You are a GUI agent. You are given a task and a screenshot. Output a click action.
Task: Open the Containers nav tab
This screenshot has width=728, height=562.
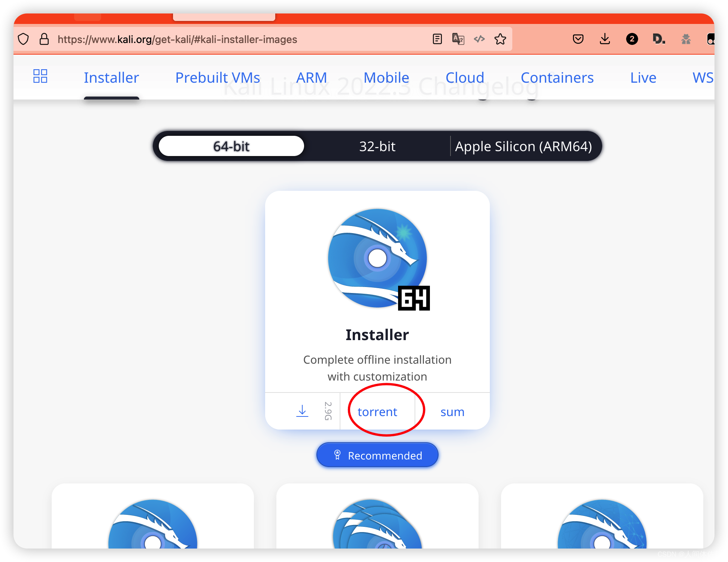click(557, 78)
